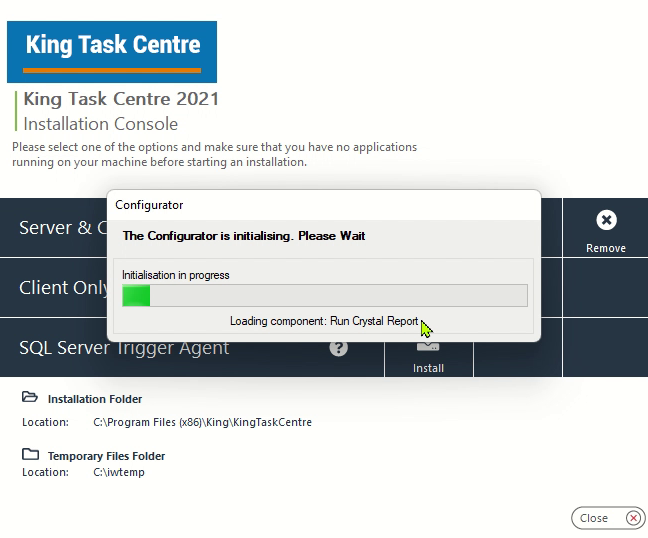Open help for SQL Server Trigger Agent
The image size is (648, 538).
pyautogui.click(x=338, y=348)
